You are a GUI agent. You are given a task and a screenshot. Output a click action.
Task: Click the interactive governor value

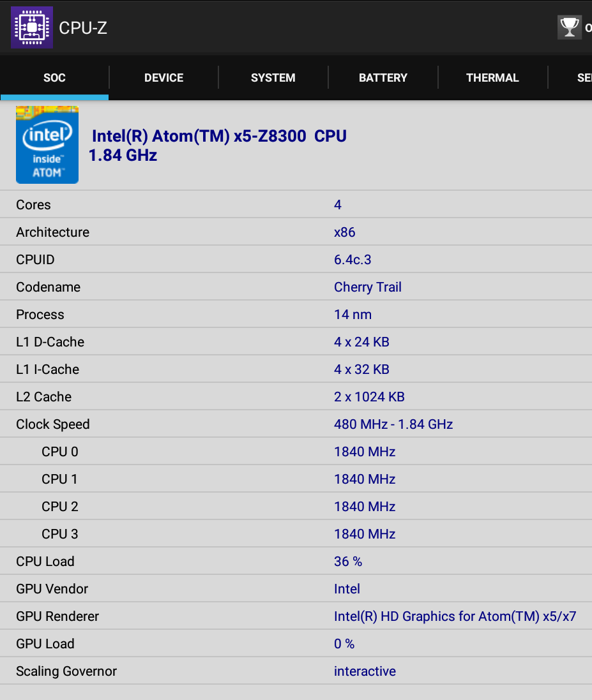click(x=365, y=671)
